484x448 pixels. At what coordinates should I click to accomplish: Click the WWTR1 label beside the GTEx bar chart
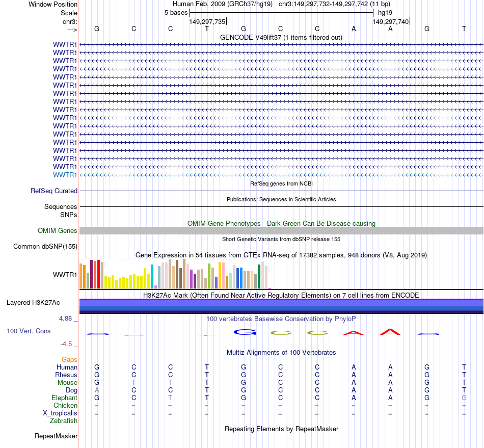point(65,275)
